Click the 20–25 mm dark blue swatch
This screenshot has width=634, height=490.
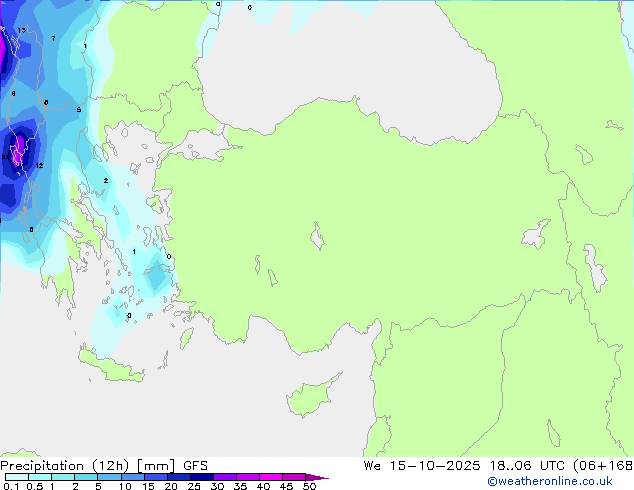click(x=178, y=477)
